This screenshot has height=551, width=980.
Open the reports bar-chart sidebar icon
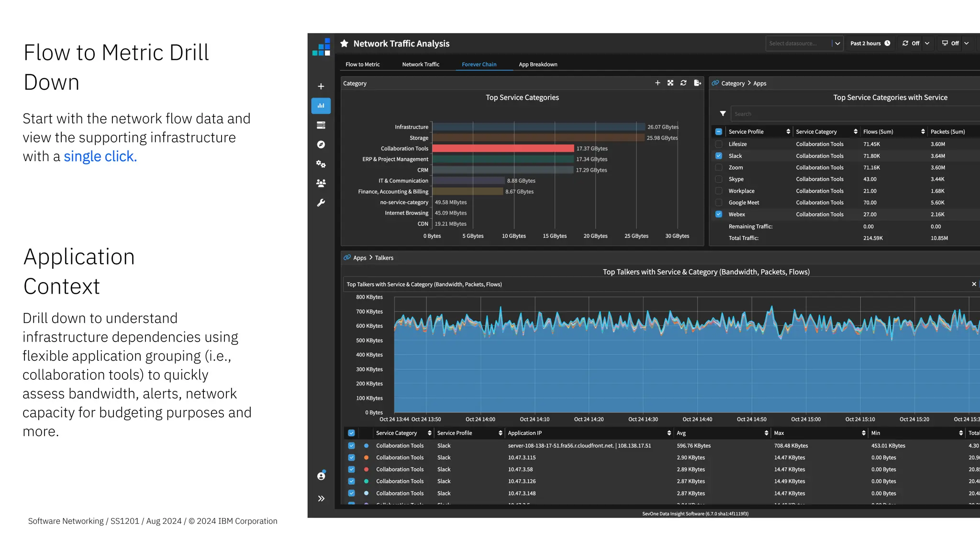pos(321,106)
